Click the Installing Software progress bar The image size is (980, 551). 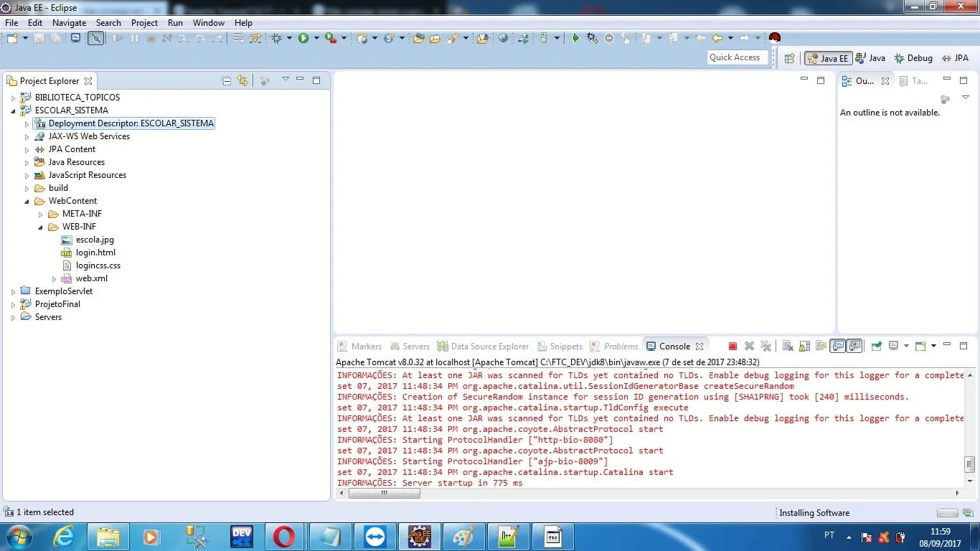point(947,513)
